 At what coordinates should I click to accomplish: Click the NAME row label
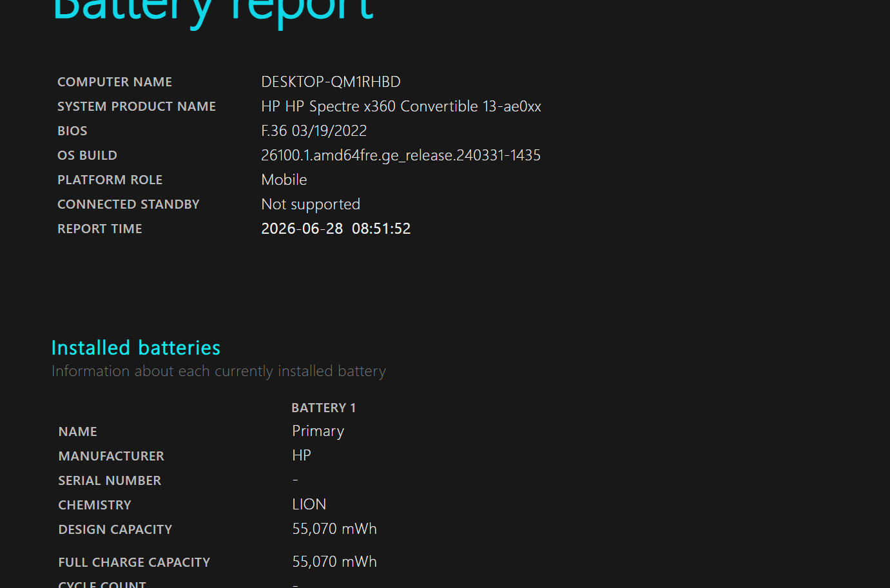[77, 432]
